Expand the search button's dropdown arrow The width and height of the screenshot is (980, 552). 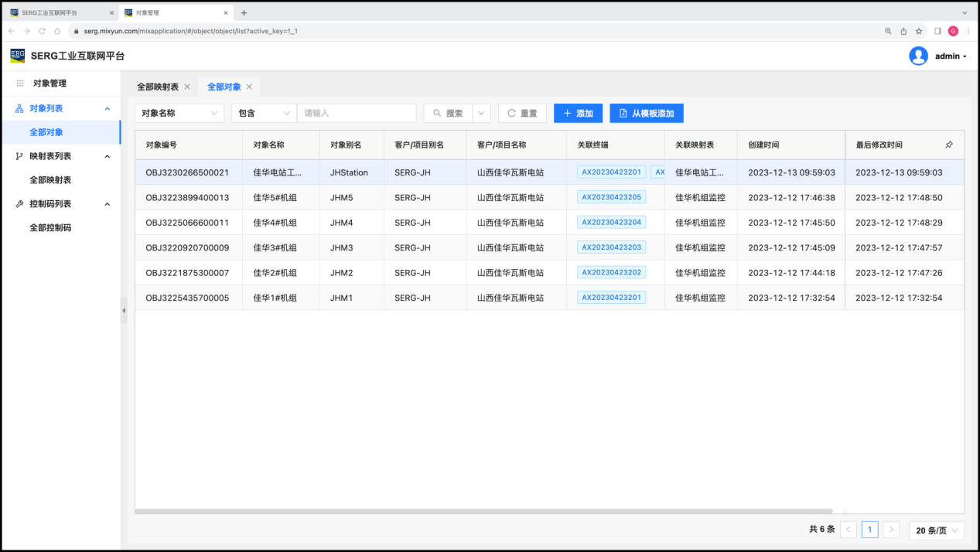click(481, 113)
